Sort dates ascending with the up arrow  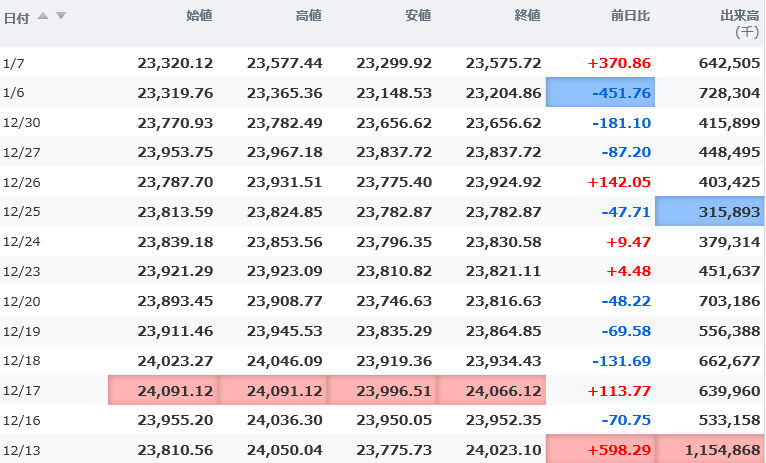coord(44,16)
